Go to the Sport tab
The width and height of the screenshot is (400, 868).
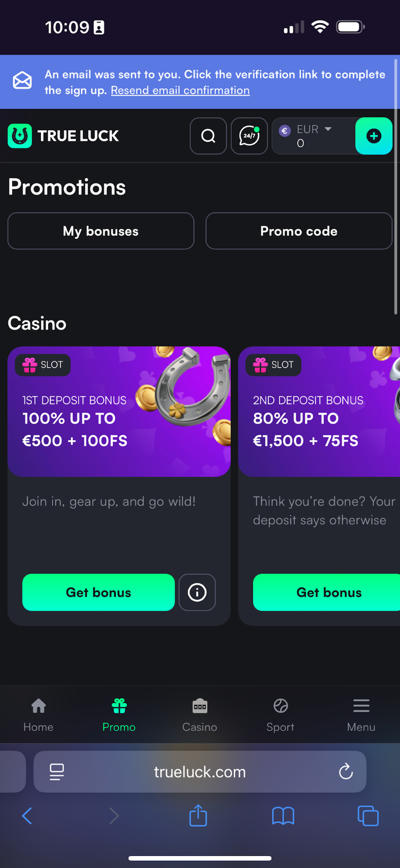point(280,715)
